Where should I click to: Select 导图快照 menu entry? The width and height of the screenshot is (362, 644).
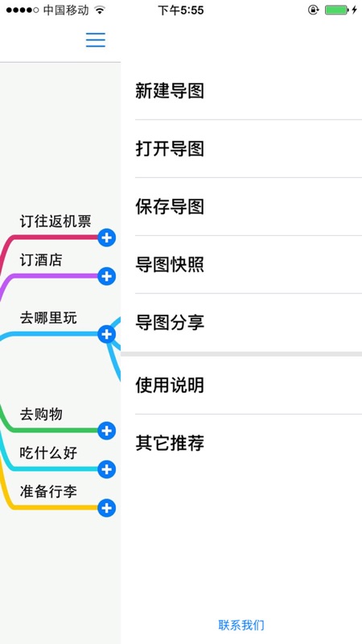pyautogui.click(x=241, y=265)
